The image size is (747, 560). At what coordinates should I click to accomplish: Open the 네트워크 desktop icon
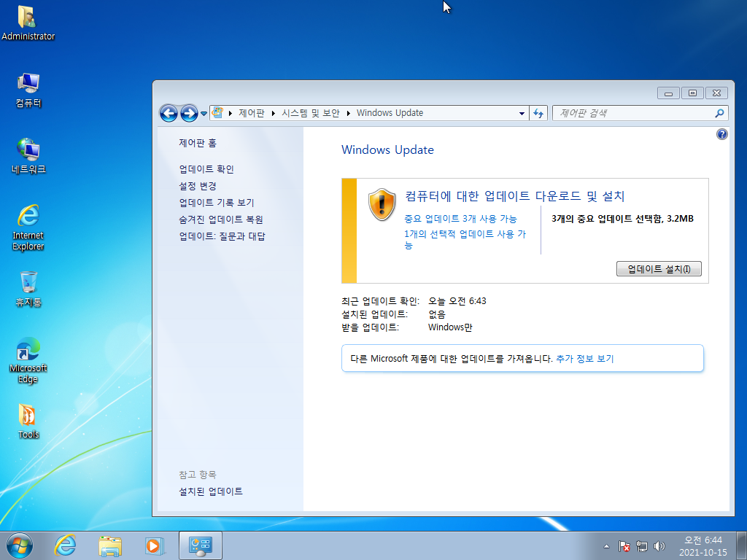tap(28, 156)
